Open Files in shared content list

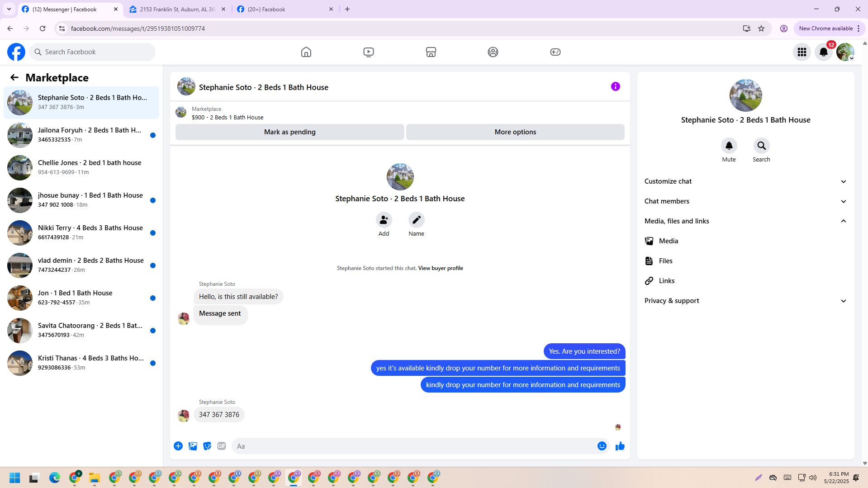(746, 261)
